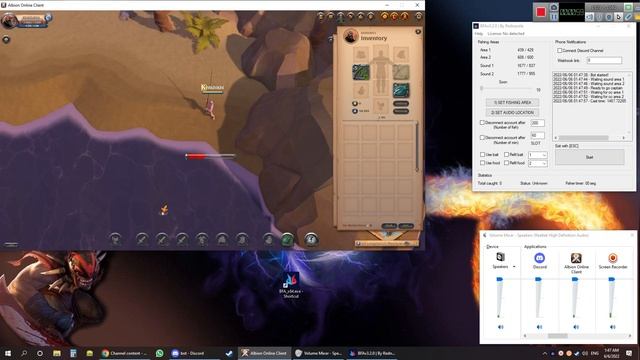
Task: Stop recording with the red square button
Action: (541, 11)
